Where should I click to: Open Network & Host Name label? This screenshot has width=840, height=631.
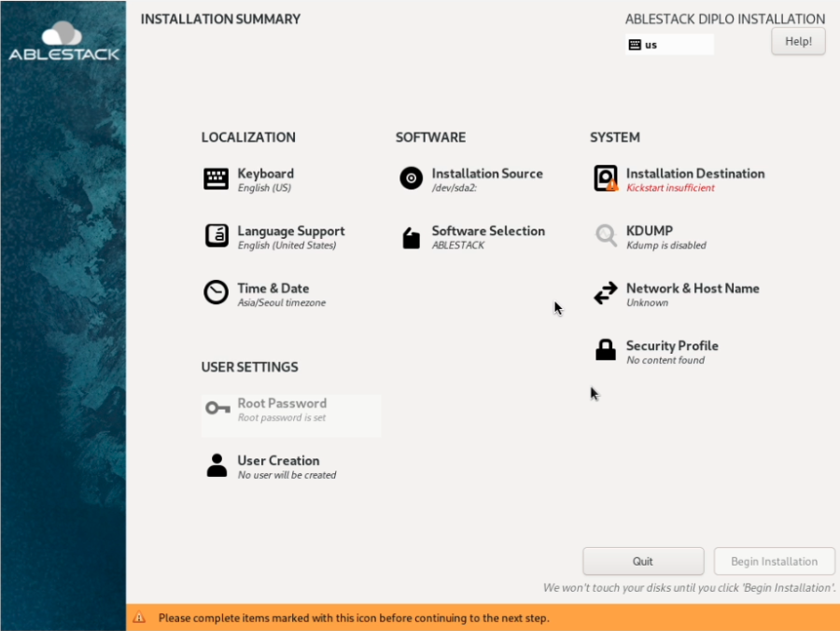[x=693, y=288]
